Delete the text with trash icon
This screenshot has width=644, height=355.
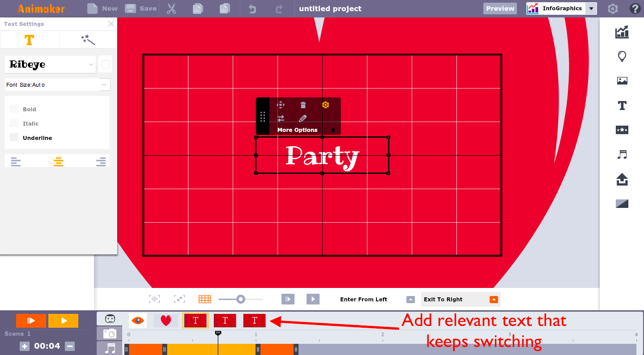pos(303,105)
